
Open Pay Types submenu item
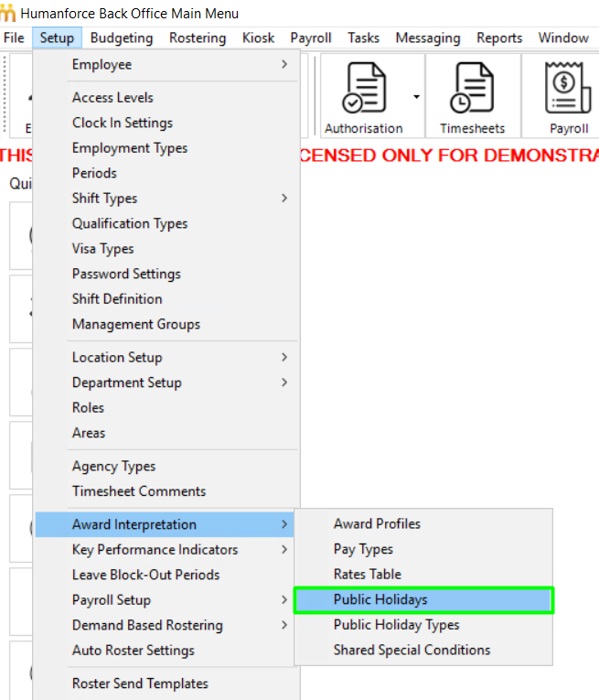tap(423, 549)
